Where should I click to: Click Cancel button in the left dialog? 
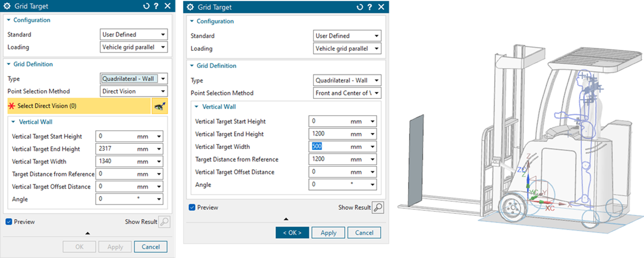(150, 247)
